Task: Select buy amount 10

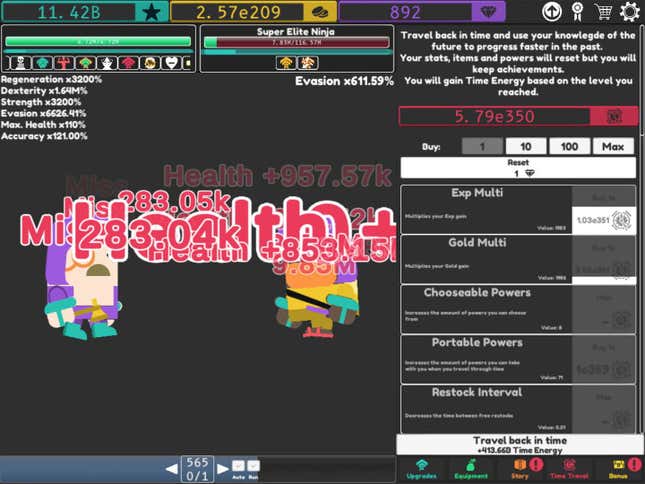Action: pyautogui.click(x=526, y=146)
